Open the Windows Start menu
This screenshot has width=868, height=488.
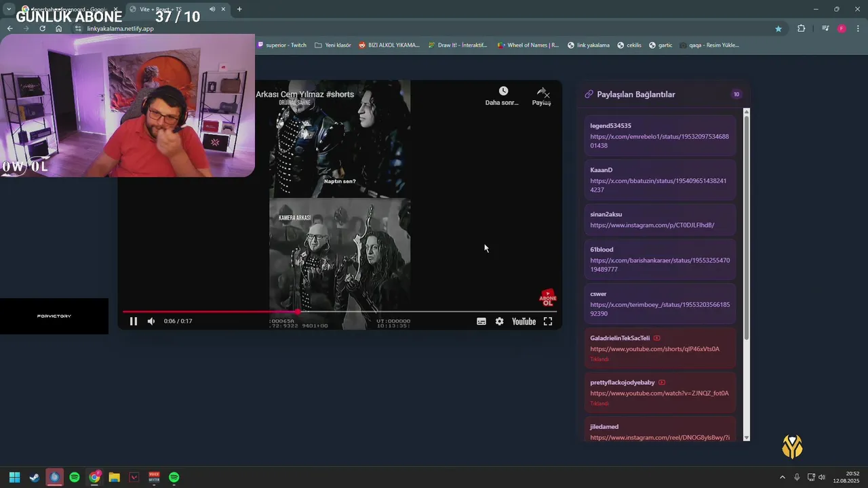[x=14, y=477]
